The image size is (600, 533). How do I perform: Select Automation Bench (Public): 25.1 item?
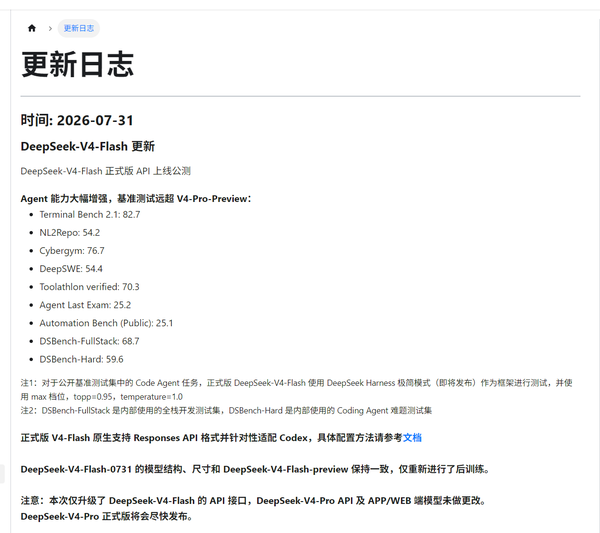tap(106, 323)
